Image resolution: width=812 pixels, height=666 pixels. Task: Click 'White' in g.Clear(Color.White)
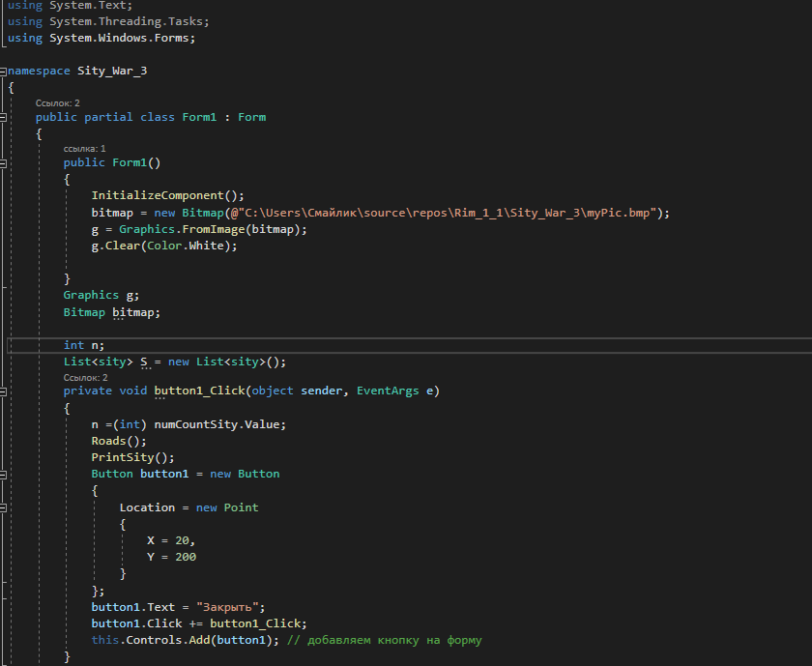coord(206,246)
